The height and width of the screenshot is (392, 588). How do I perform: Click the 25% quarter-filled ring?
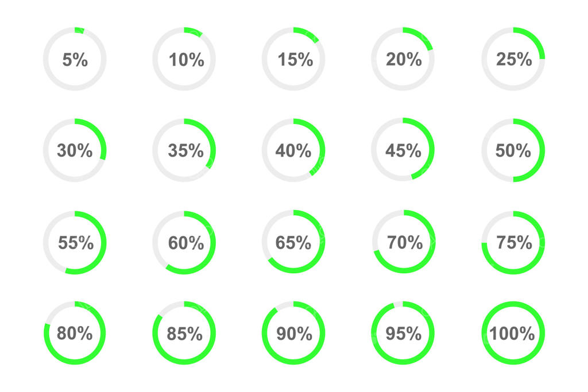(513, 59)
